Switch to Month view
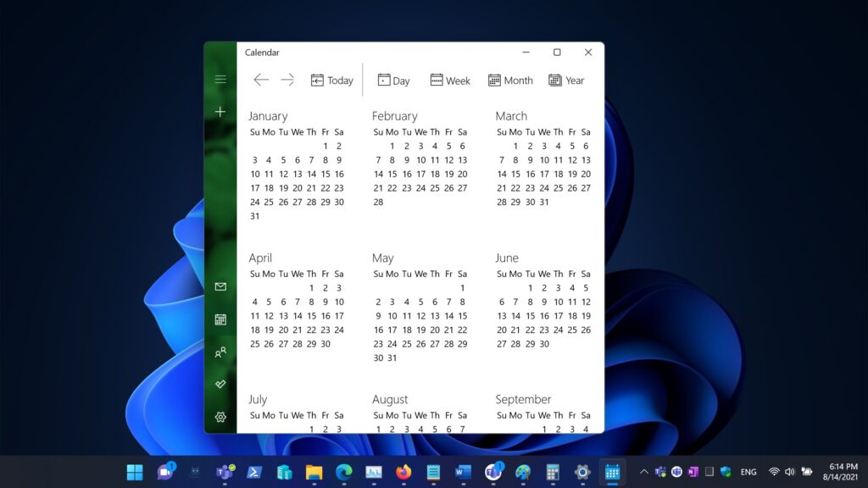868x488 pixels. point(510,80)
